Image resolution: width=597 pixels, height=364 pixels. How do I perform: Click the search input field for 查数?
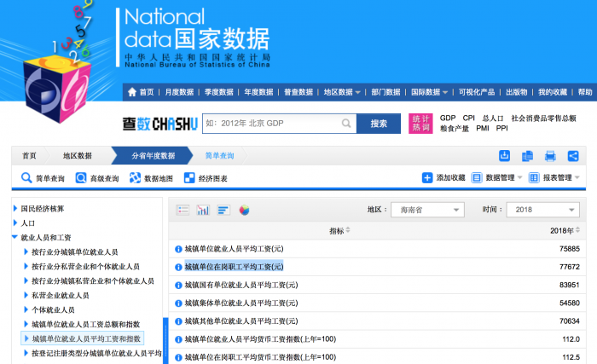click(270, 124)
